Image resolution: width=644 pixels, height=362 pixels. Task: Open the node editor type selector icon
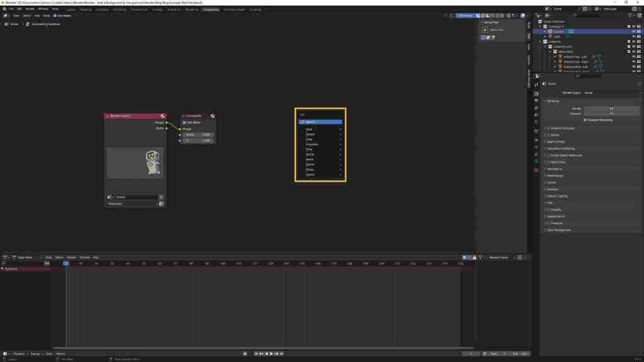(5, 16)
